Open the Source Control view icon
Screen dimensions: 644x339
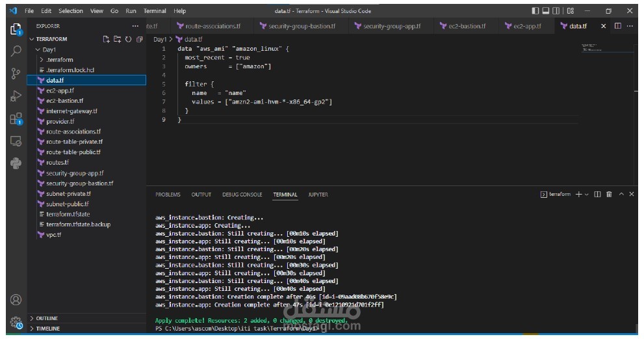pos(16,74)
